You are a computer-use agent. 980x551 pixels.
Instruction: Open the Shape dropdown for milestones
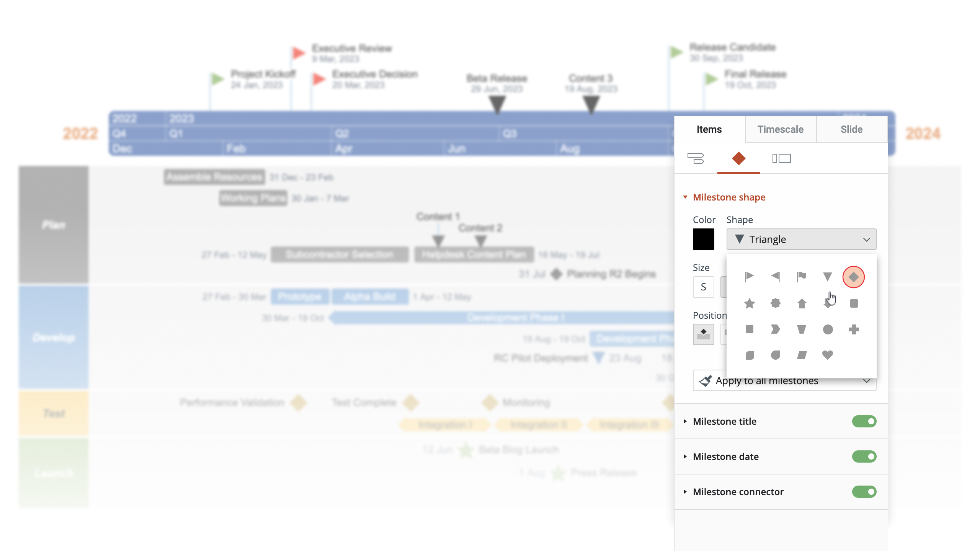click(x=801, y=240)
